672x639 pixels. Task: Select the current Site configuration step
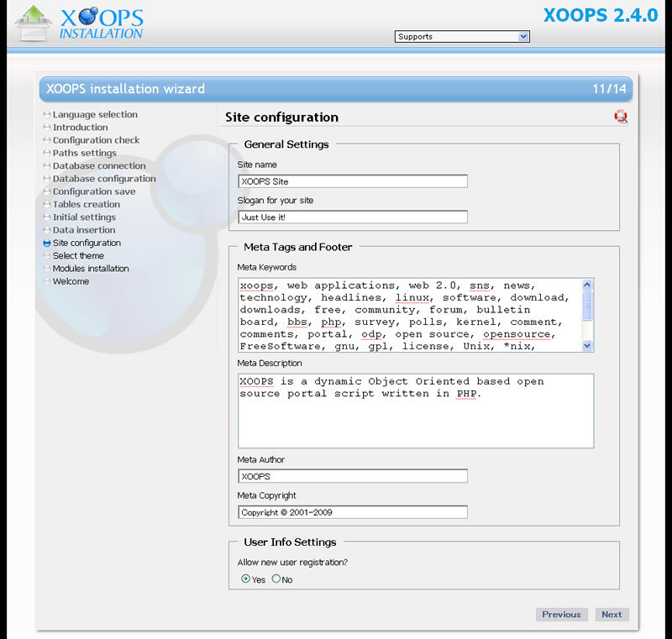87,243
